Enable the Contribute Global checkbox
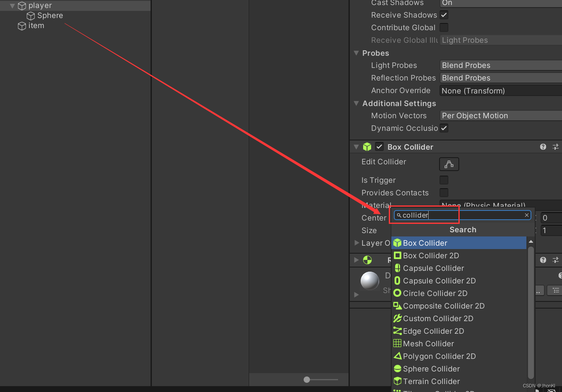 pos(444,28)
